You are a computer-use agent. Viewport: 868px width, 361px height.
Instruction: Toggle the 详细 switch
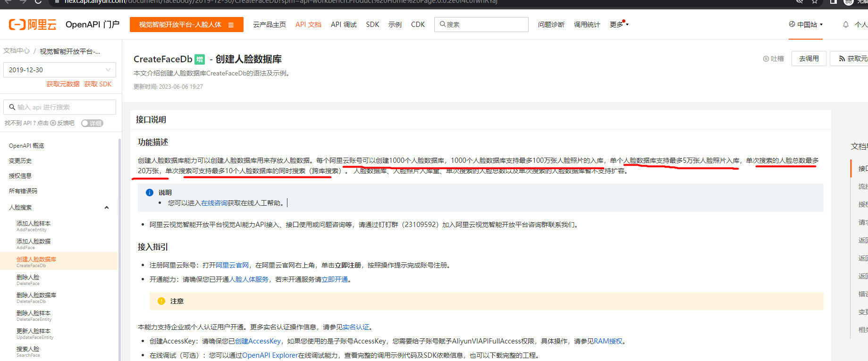[92, 123]
